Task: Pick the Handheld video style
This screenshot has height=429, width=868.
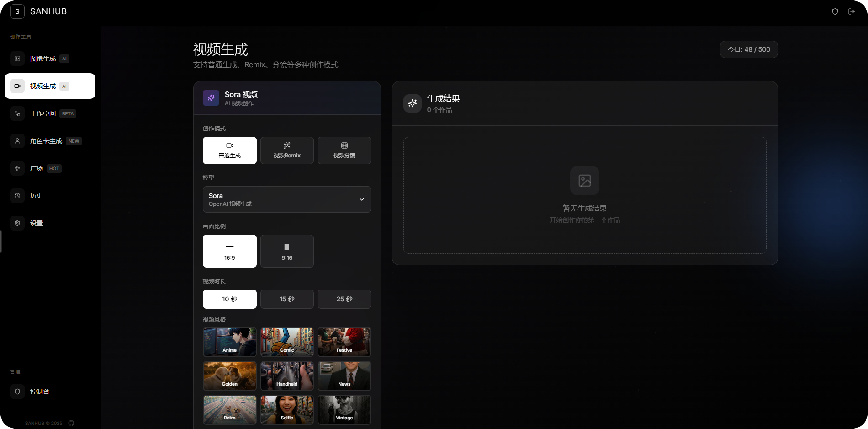Action: point(287,376)
